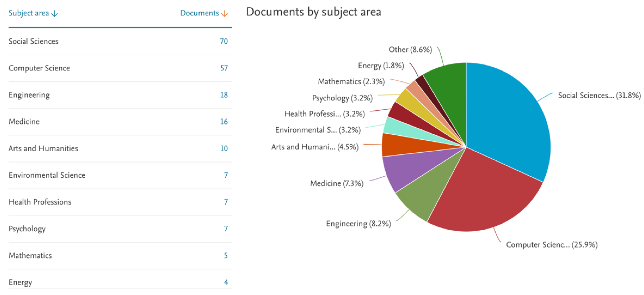This screenshot has width=644, height=295.
Task: Click the orange Documents sort arrow
Action: pyautogui.click(x=224, y=14)
